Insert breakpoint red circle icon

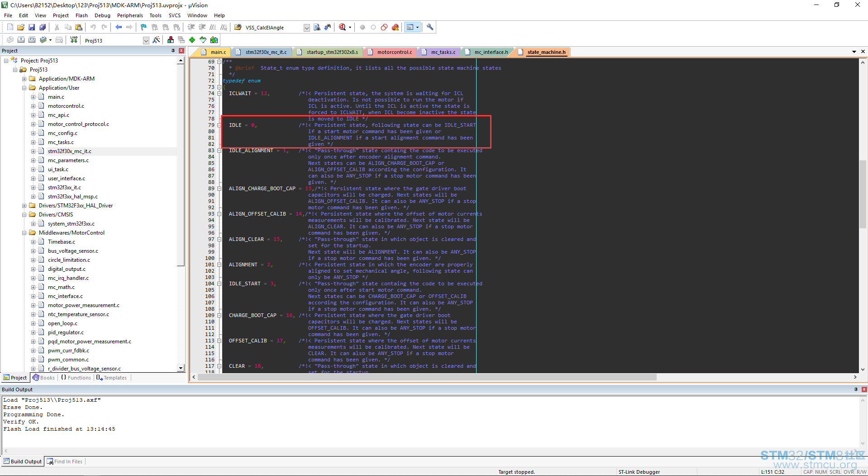tap(362, 27)
